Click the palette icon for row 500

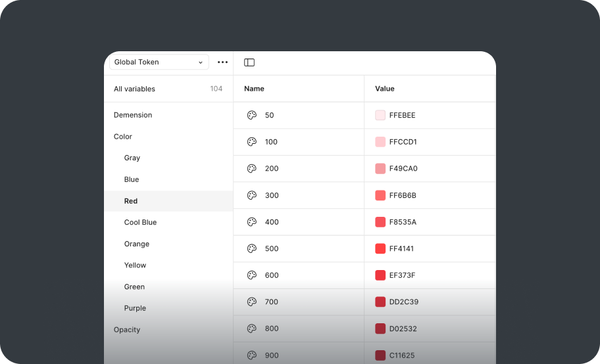coord(251,248)
